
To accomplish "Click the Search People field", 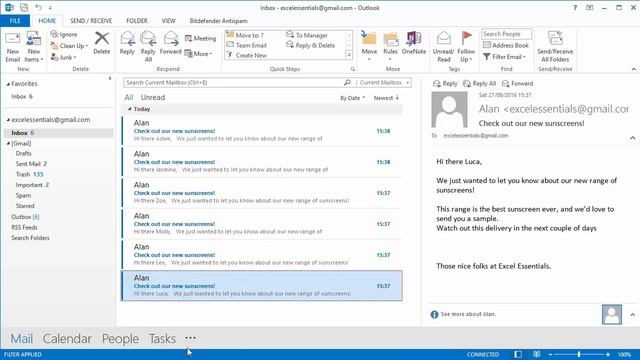I will [x=506, y=34].
